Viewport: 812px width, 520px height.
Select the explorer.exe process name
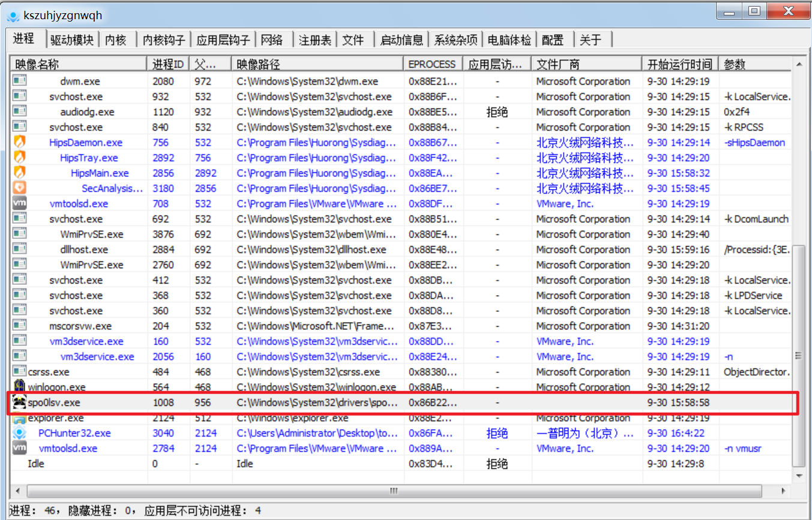[x=56, y=417]
